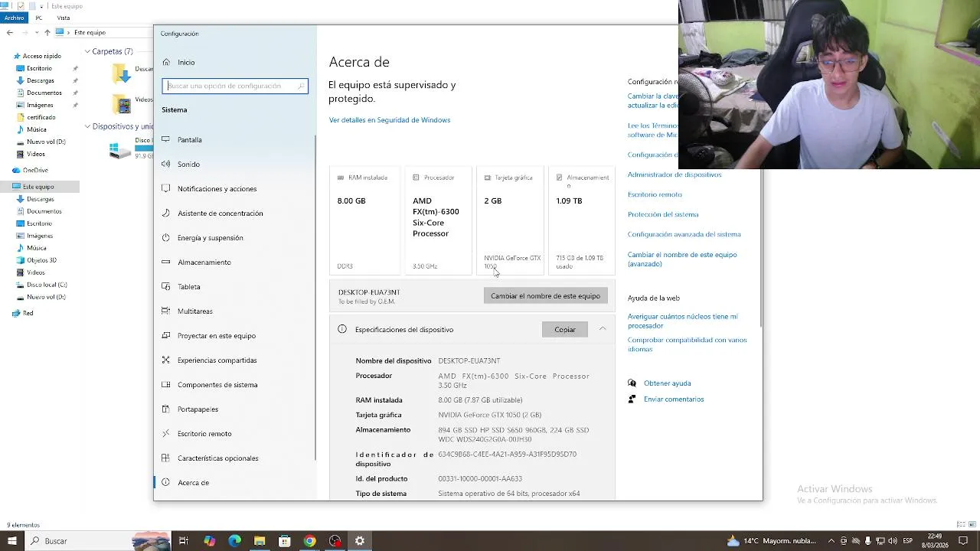The width and height of the screenshot is (980, 551).
Task: Open Notificaciones y acciones settings icon
Action: pos(166,188)
